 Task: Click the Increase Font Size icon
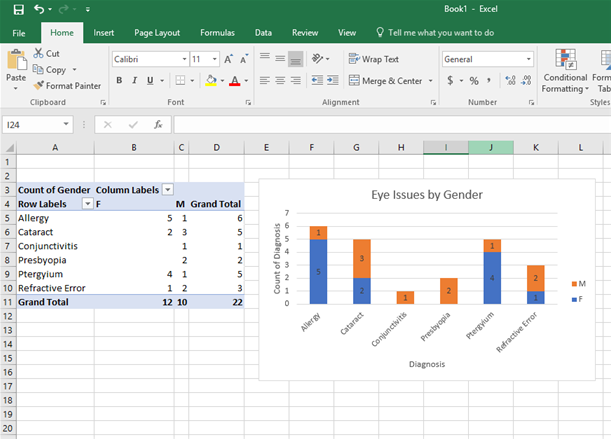(229, 60)
